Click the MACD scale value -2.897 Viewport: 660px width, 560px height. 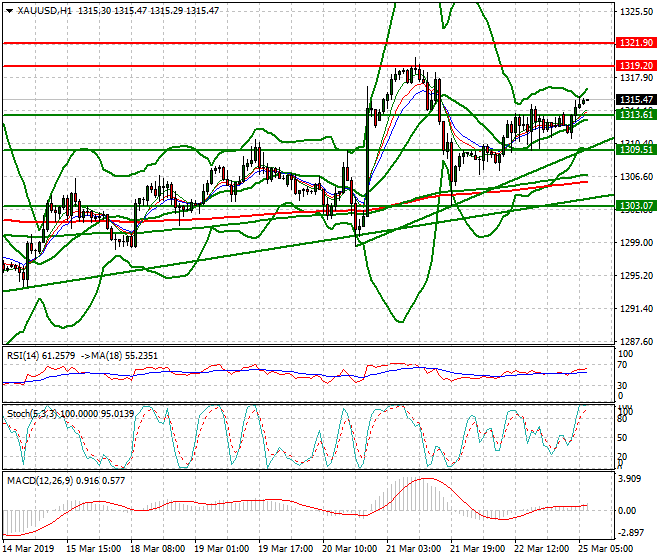[x=630, y=533]
